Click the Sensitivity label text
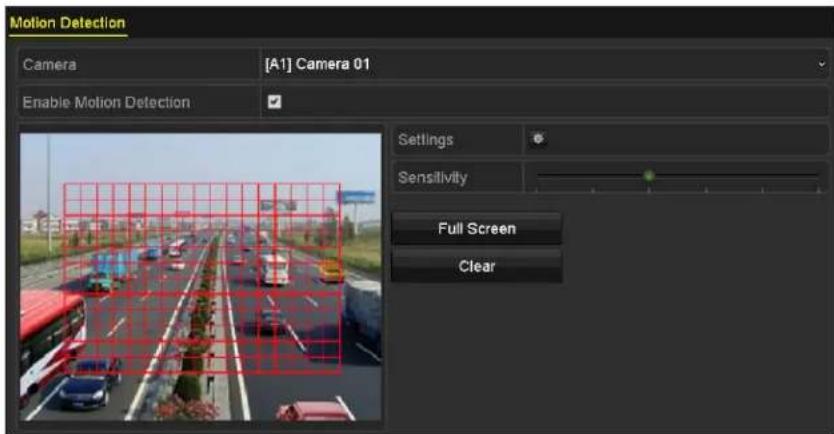Screen dimensions: 834x434 coord(432,178)
